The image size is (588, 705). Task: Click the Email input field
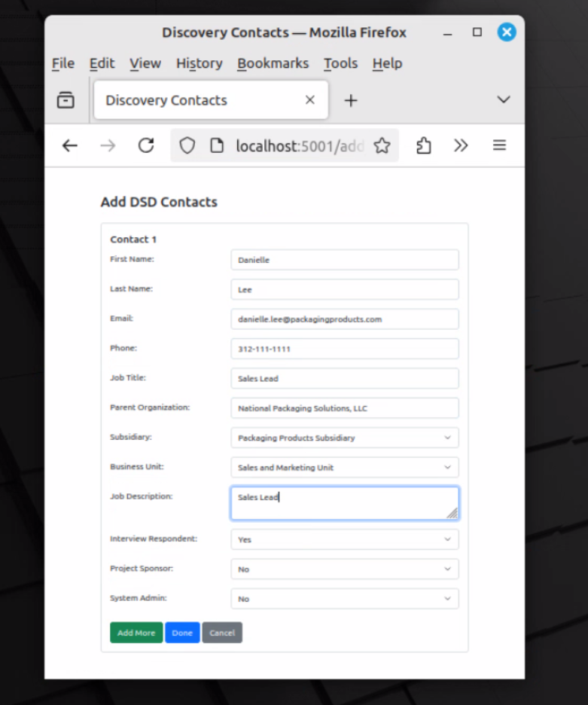(x=345, y=319)
